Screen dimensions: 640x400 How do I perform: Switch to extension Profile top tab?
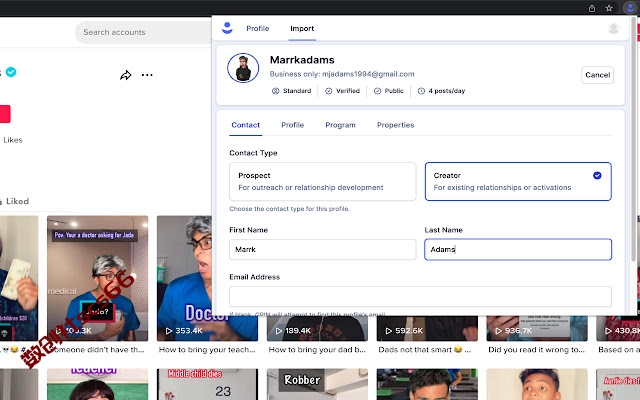point(258,29)
